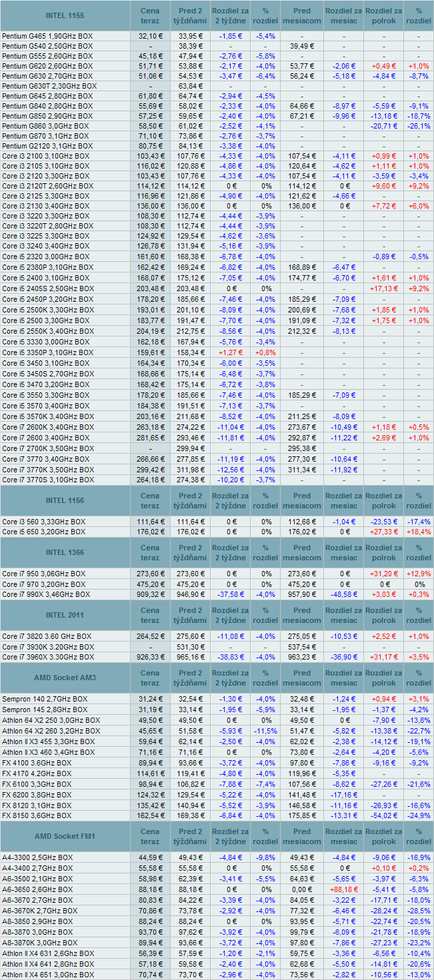The width and height of the screenshot is (434, 980).
Task: Select Core i5 2405S 2,50GHz BOX
Action: 48,288
